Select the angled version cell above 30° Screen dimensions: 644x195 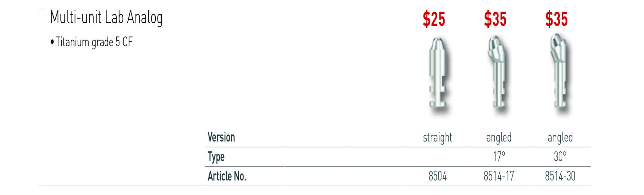(x=560, y=137)
